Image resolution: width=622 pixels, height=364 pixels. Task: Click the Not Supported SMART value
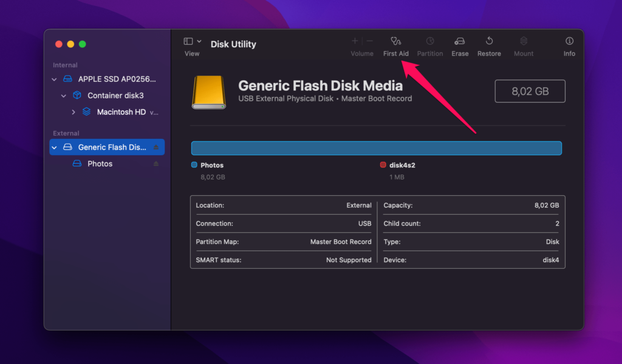click(x=349, y=260)
